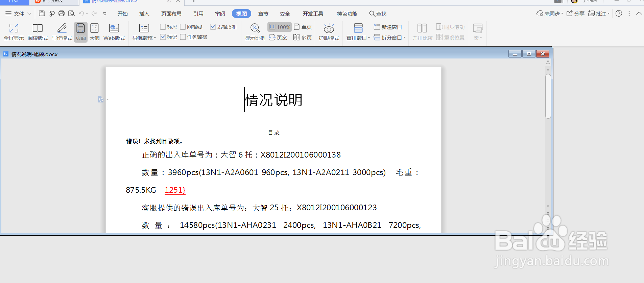Open the Special Features (特色功能) tab
The image size is (644, 283).
347,14
